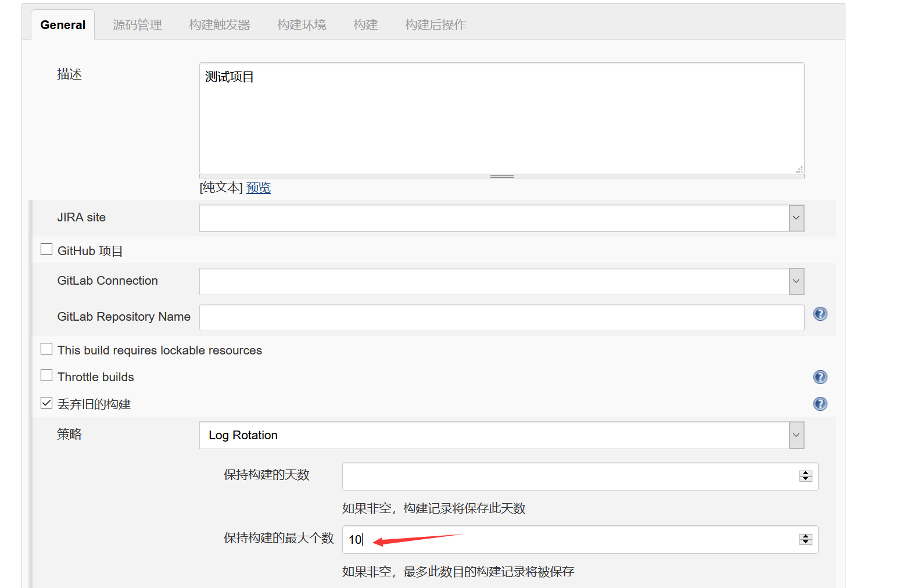
Task: Click the 预览 link under the description
Action: [259, 188]
